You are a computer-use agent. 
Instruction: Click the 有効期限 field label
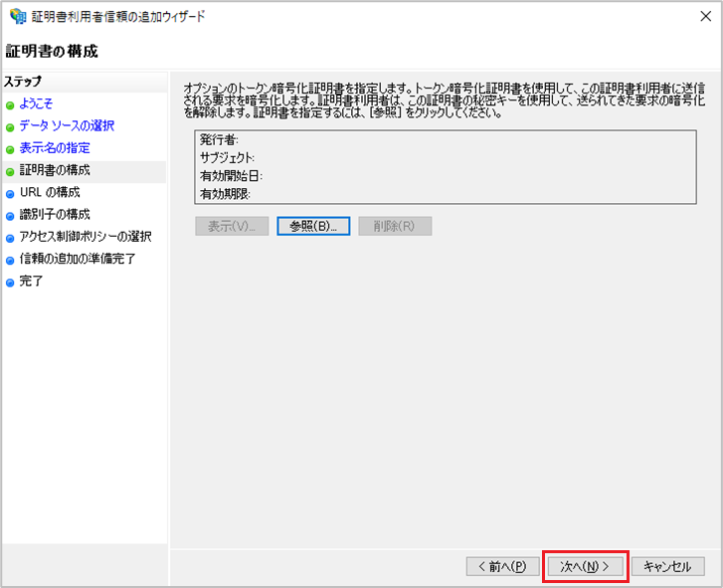(x=225, y=194)
